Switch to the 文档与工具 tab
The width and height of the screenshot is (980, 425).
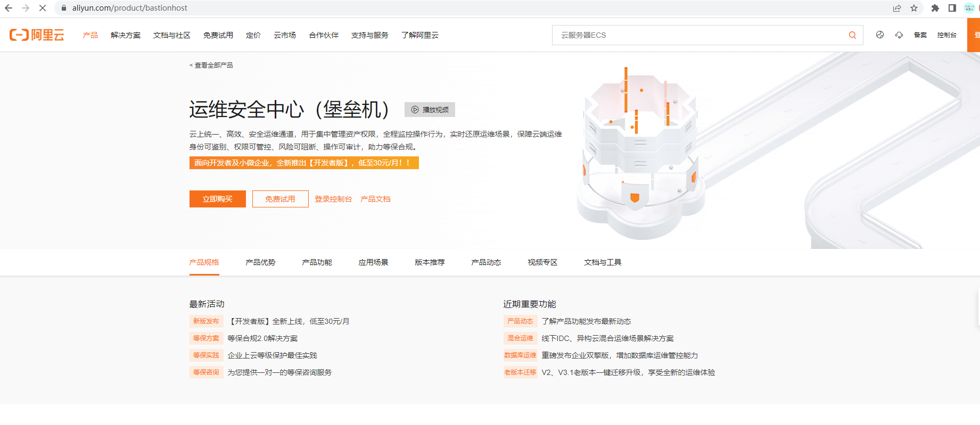(603, 262)
